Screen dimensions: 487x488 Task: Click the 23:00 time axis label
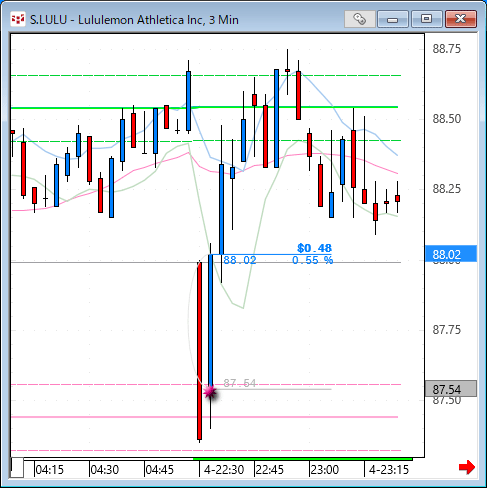(325, 470)
